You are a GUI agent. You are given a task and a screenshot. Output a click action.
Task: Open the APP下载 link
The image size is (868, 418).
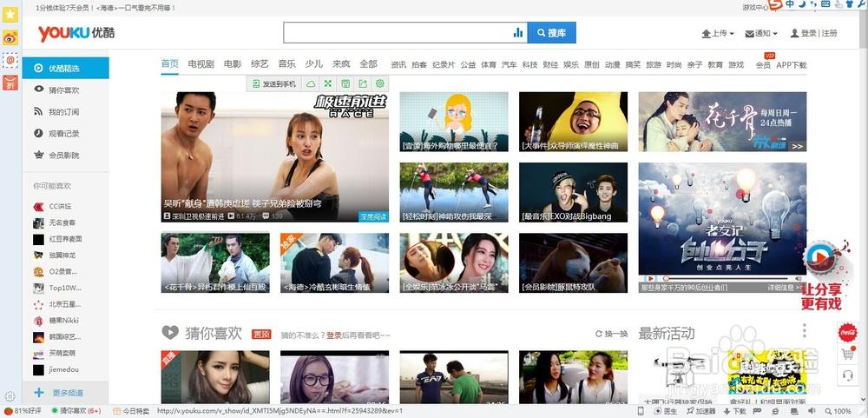pyautogui.click(x=791, y=65)
